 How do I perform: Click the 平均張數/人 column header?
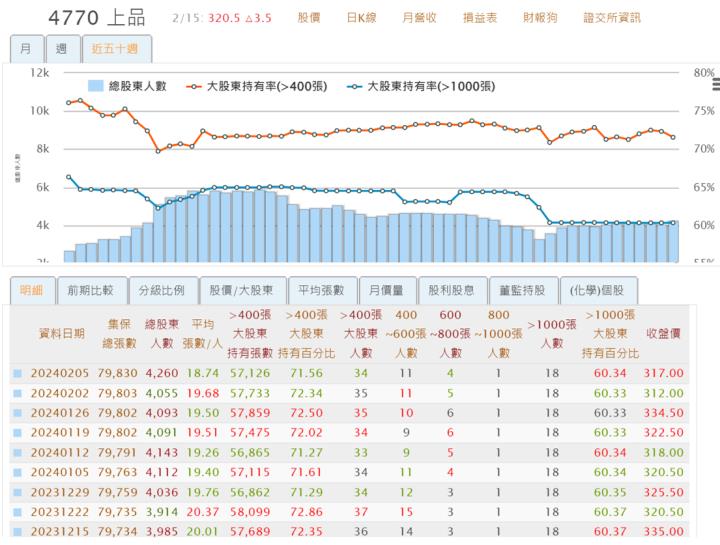(202, 334)
